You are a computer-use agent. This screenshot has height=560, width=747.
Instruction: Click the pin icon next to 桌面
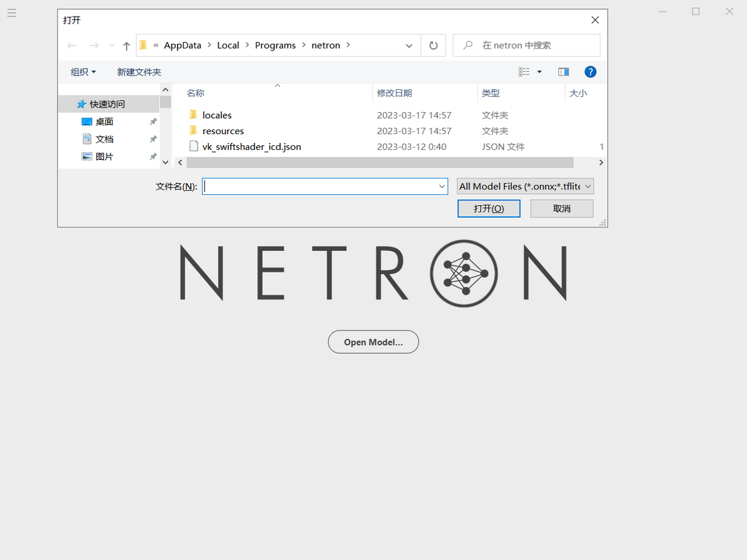[155, 121]
